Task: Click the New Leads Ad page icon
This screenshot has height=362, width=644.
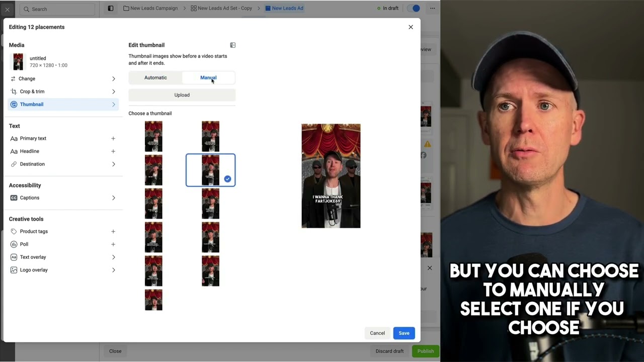Action: pos(268,8)
